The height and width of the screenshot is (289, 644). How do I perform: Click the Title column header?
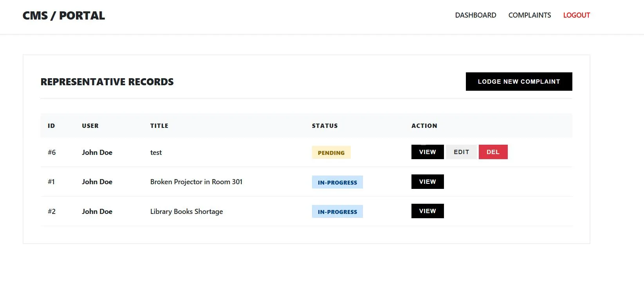tap(159, 126)
